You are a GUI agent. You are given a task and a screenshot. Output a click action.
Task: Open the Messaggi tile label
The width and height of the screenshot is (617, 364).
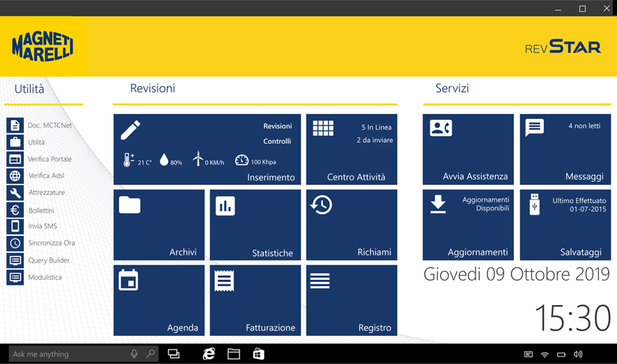pos(584,176)
